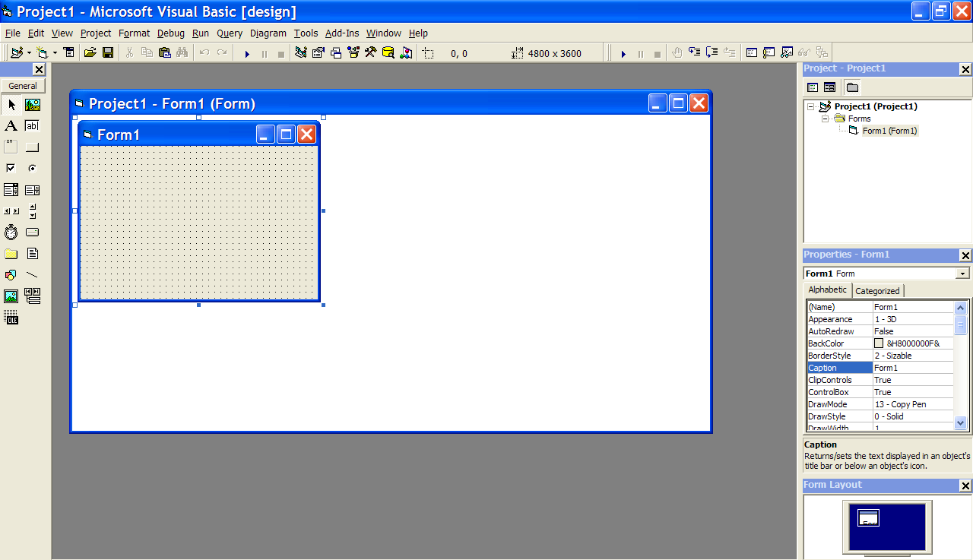Select the CommandButton tool in the toolbox
The width and height of the screenshot is (973, 560).
(x=31, y=147)
